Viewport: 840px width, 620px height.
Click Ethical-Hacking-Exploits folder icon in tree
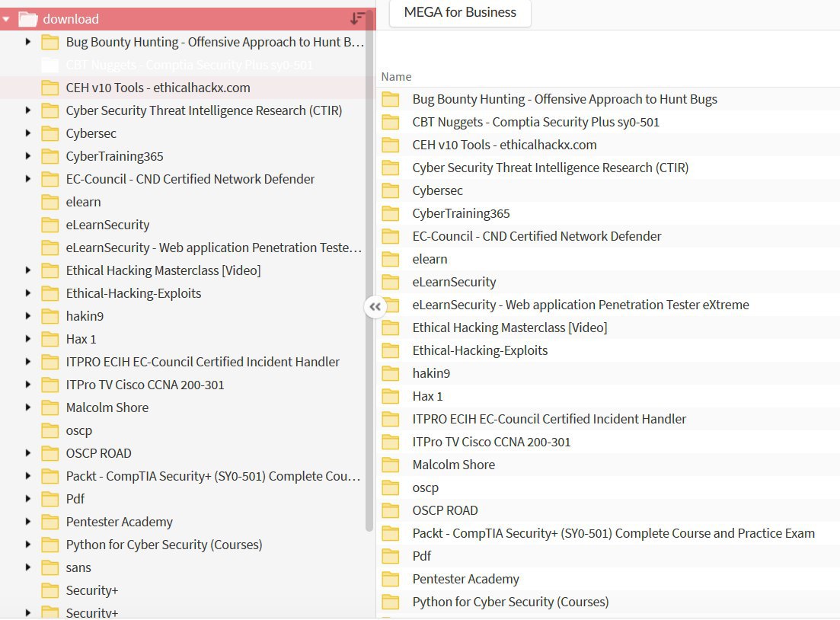click(x=50, y=293)
